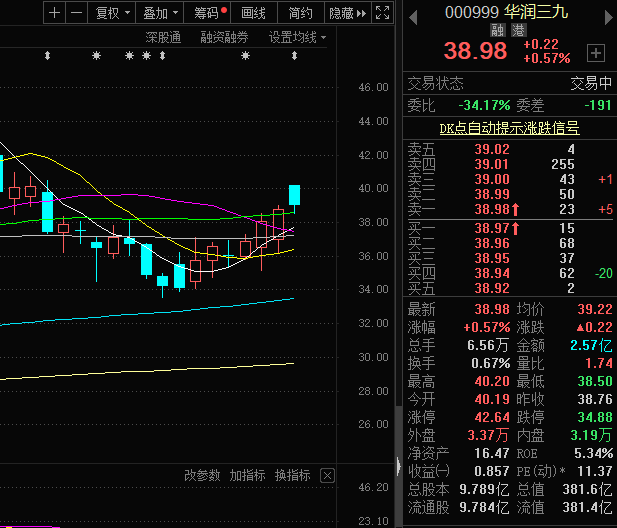Click 总手 value 6.56万
The width and height of the screenshot is (617, 528).
pos(488,345)
